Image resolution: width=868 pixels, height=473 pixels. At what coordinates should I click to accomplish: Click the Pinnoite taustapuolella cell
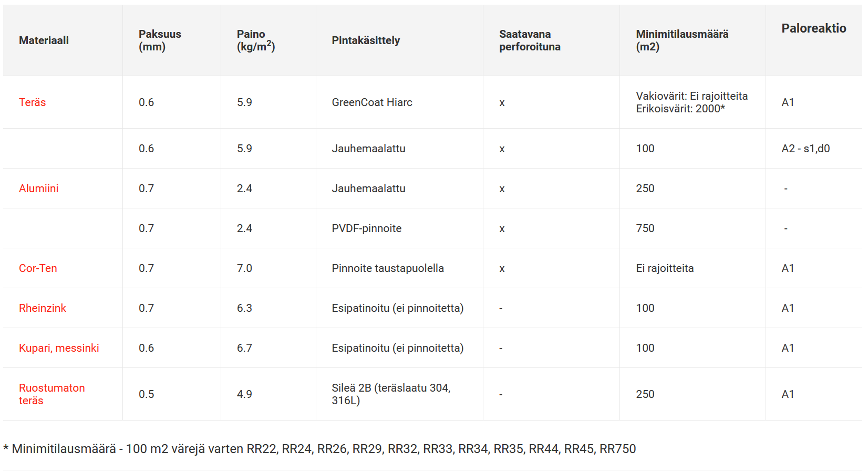click(x=388, y=268)
